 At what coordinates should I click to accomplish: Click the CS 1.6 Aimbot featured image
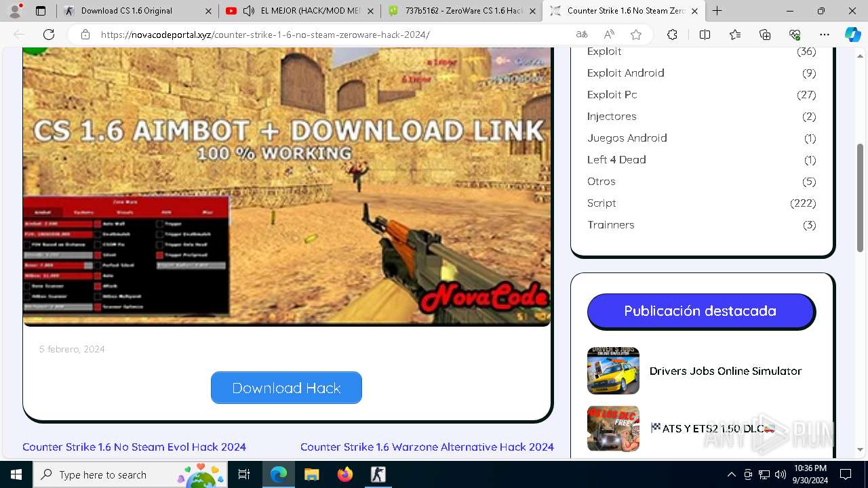(x=287, y=187)
